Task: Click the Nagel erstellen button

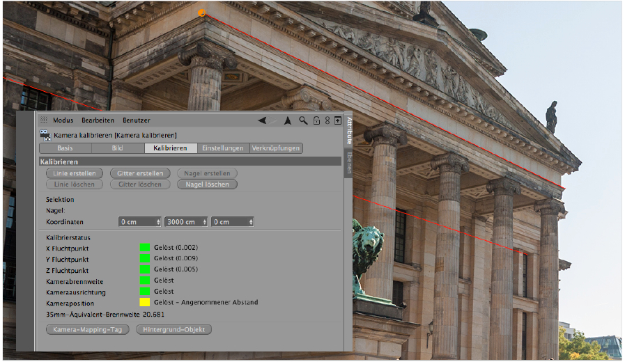Action: 207,173
